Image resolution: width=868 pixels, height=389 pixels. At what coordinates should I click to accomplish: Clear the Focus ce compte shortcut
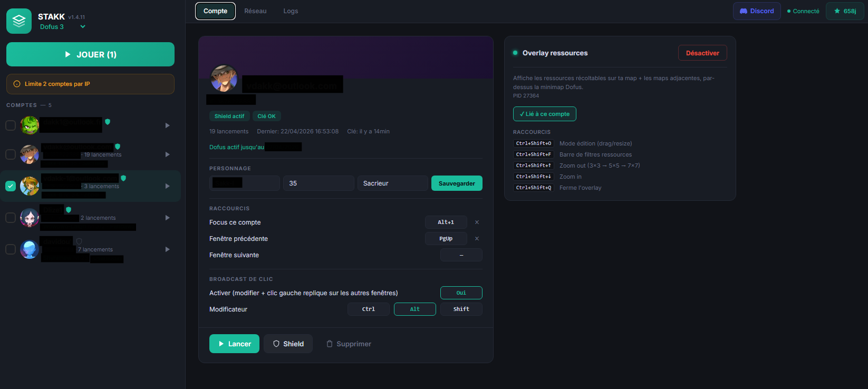click(x=477, y=222)
